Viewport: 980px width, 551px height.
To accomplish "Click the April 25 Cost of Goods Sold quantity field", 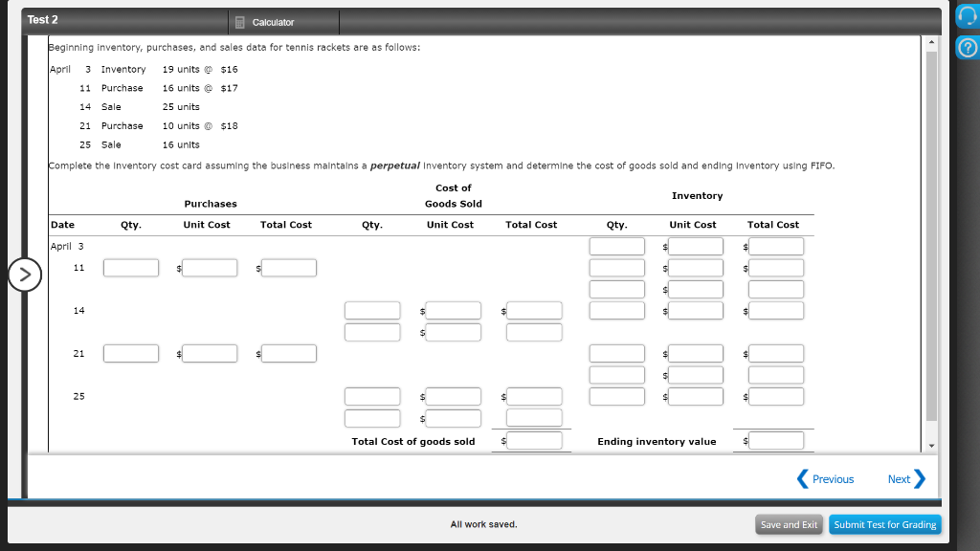I will 372,396.
